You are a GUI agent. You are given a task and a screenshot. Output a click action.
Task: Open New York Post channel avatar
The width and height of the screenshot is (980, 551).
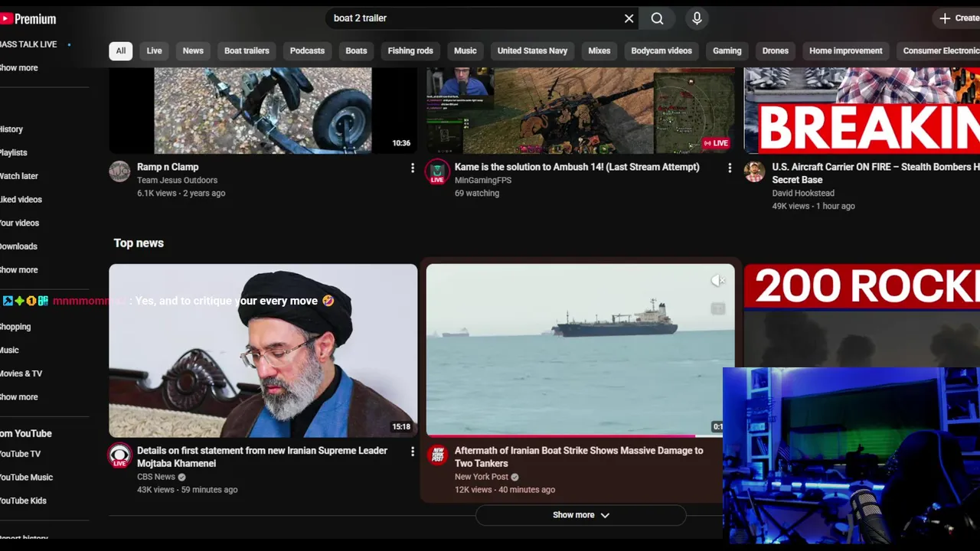coord(437,455)
